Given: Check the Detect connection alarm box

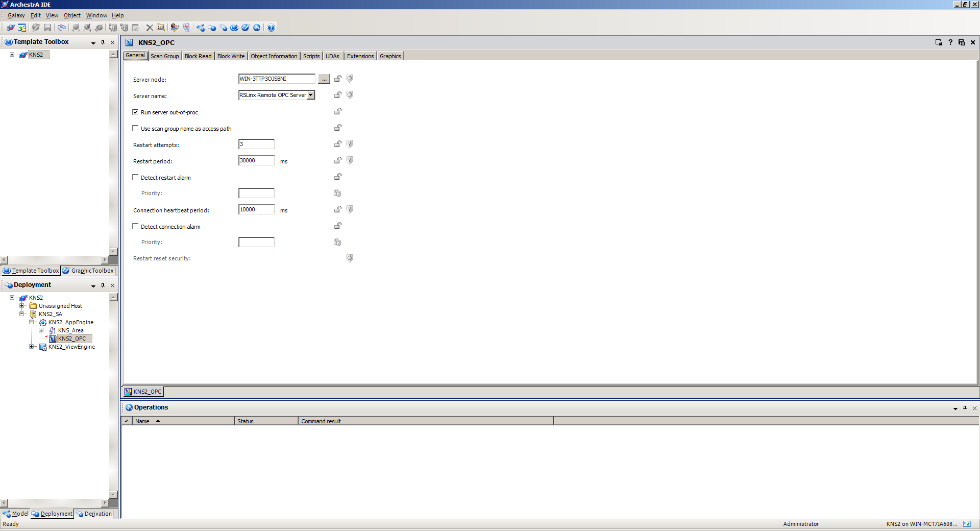Looking at the screenshot, I should (x=135, y=226).
